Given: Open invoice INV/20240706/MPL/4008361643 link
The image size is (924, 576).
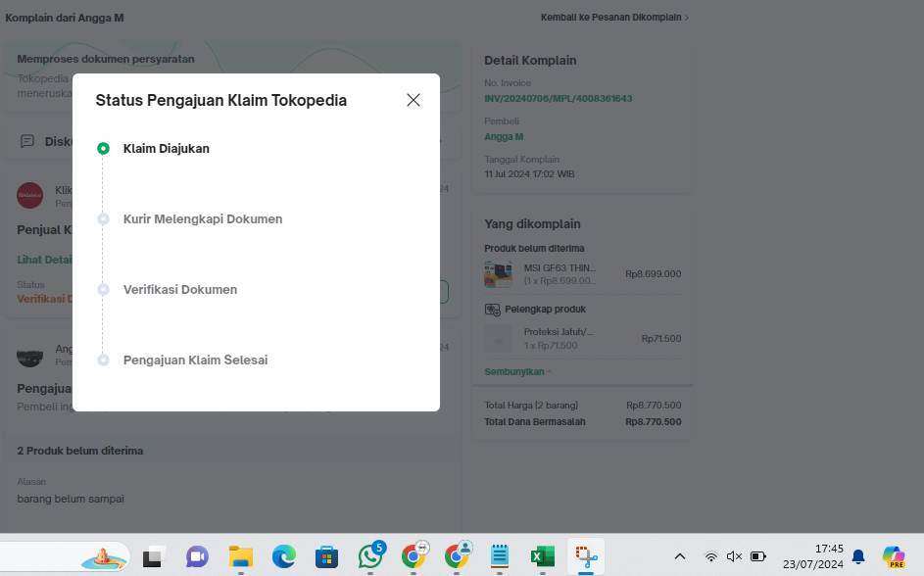Looking at the screenshot, I should pos(559,98).
